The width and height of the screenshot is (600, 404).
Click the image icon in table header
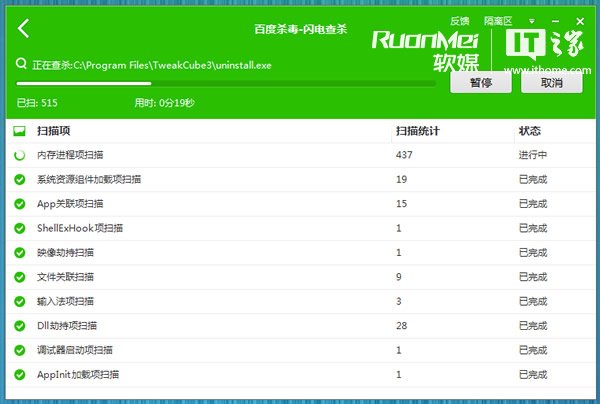click(x=19, y=131)
